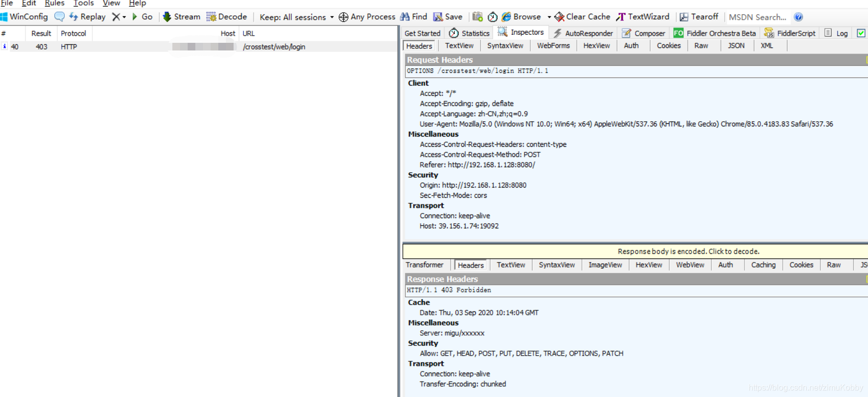The height and width of the screenshot is (397, 868).
Task: Open the FiddlerScript tab
Action: [x=789, y=33]
